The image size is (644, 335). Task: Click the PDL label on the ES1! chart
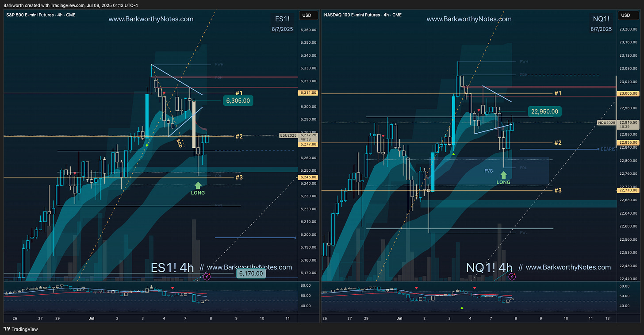218,176
